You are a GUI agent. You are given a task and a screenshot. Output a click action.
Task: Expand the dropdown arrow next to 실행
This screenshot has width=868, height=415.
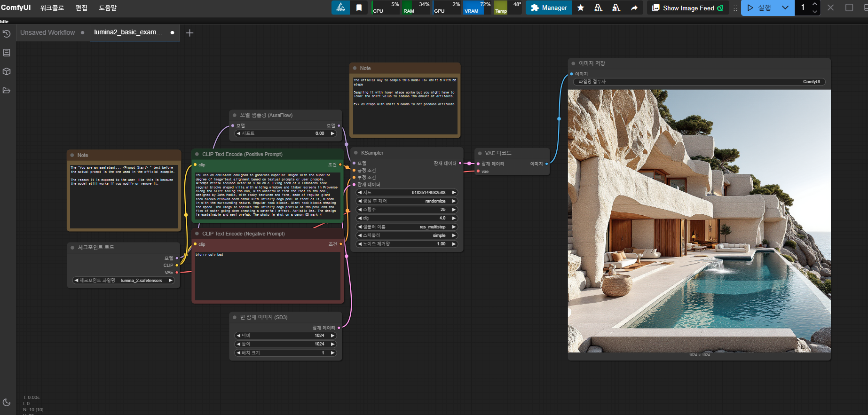pos(785,8)
